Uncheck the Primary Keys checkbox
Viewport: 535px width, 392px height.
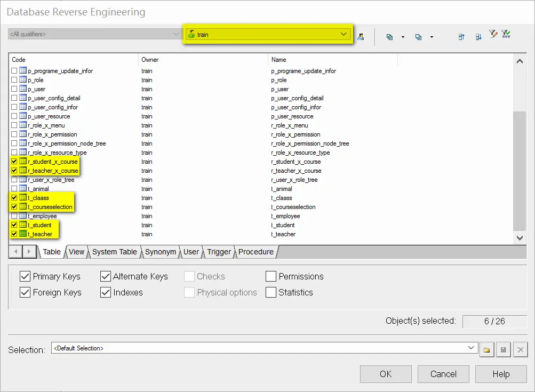(x=25, y=276)
